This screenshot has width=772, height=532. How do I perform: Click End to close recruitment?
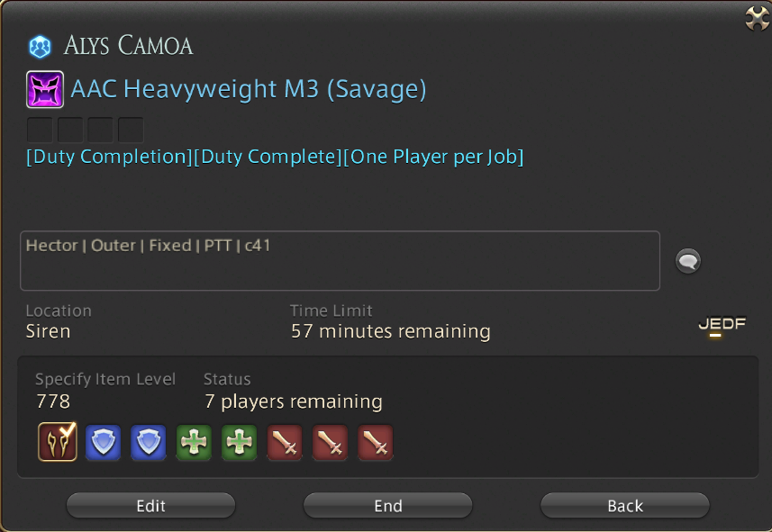[x=388, y=505]
